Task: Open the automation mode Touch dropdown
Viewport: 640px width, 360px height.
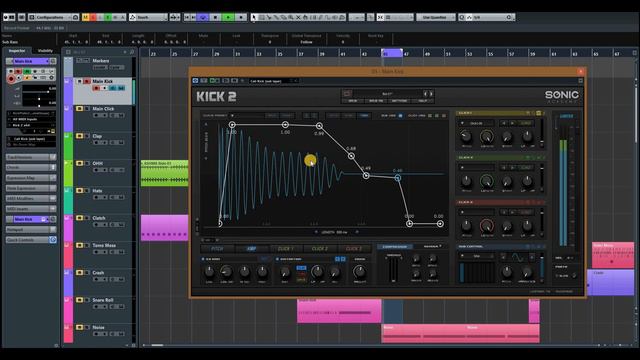Action: click(148, 17)
